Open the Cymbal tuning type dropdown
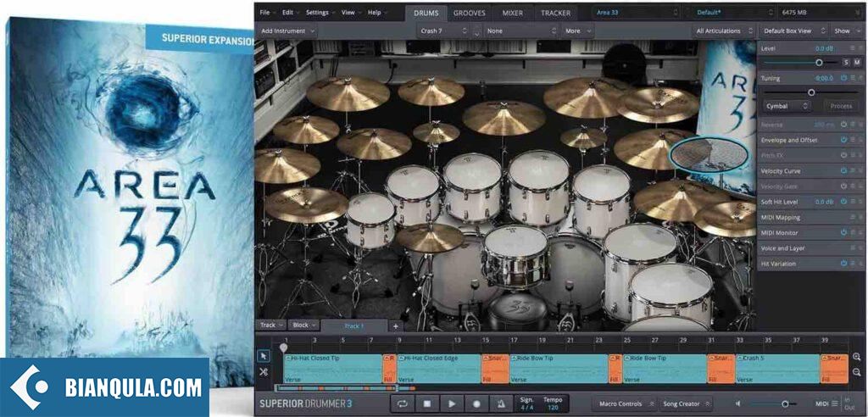 point(787,106)
